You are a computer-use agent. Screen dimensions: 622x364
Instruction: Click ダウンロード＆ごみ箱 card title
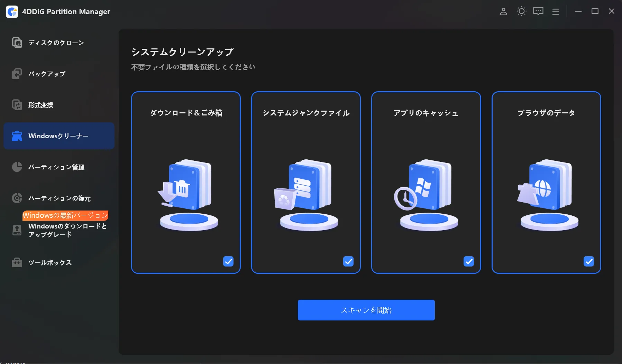click(x=186, y=113)
